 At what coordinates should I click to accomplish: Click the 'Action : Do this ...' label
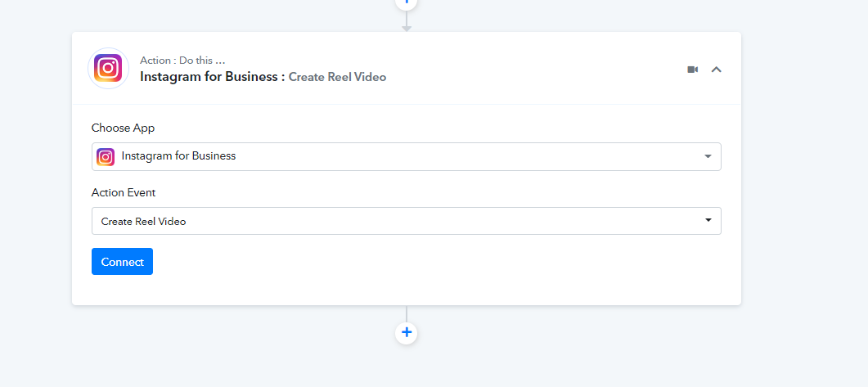click(x=182, y=61)
